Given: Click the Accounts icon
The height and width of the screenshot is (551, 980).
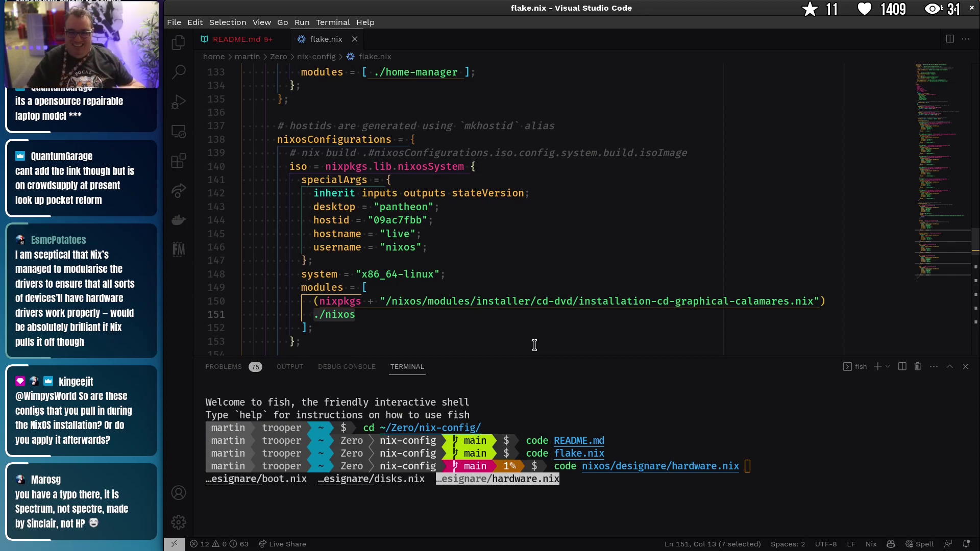Looking at the screenshot, I should pyautogui.click(x=178, y=493).
